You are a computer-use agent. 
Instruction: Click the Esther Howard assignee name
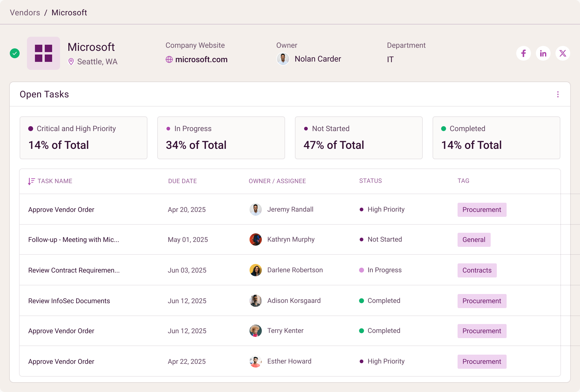pos(289,361)
